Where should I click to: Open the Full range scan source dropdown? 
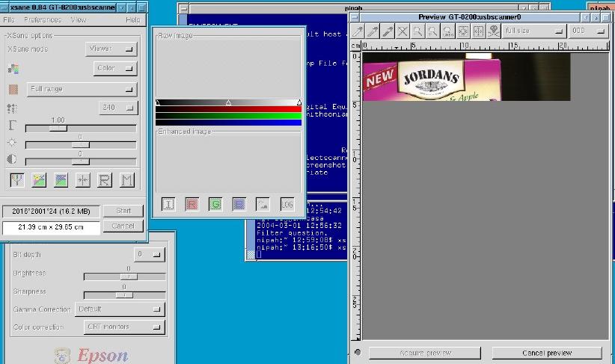click(82, 89)
